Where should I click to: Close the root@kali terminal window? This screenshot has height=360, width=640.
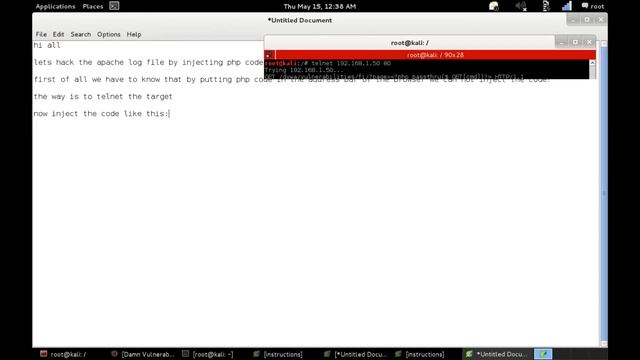(589, 42)
